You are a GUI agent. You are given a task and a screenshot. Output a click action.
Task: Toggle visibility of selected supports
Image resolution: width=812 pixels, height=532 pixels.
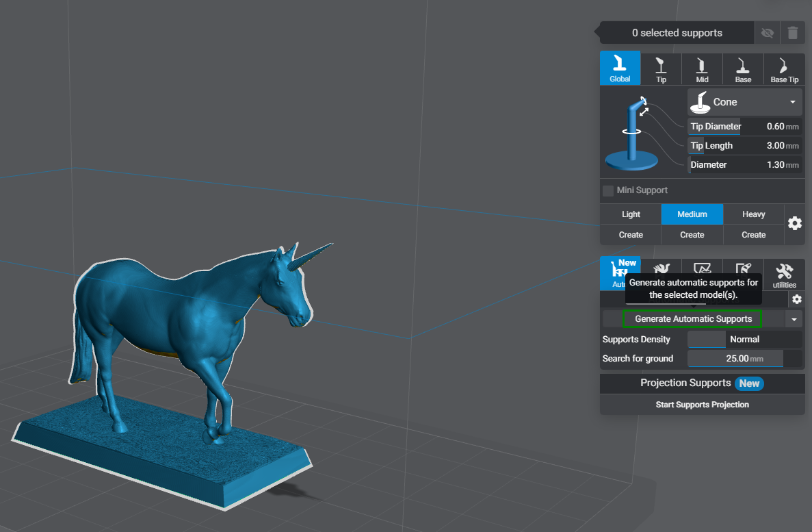pyautogui.click(x=767, y=32)
